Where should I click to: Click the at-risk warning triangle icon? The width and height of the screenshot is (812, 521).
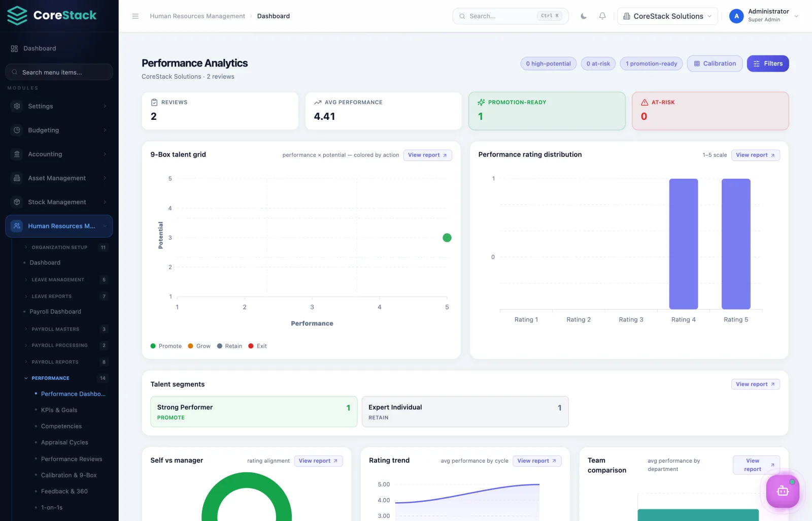click(x=645, y=102)
